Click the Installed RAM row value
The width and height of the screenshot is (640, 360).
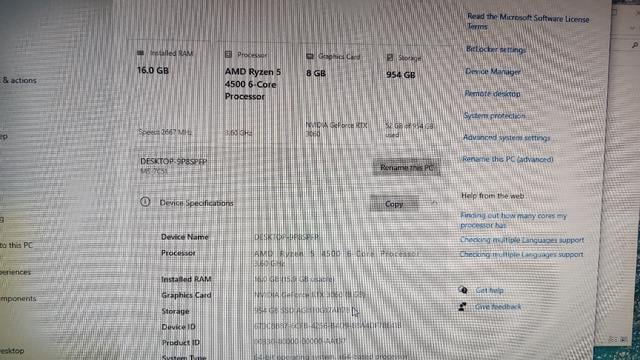pyautogui.click(x=294, y=279)
